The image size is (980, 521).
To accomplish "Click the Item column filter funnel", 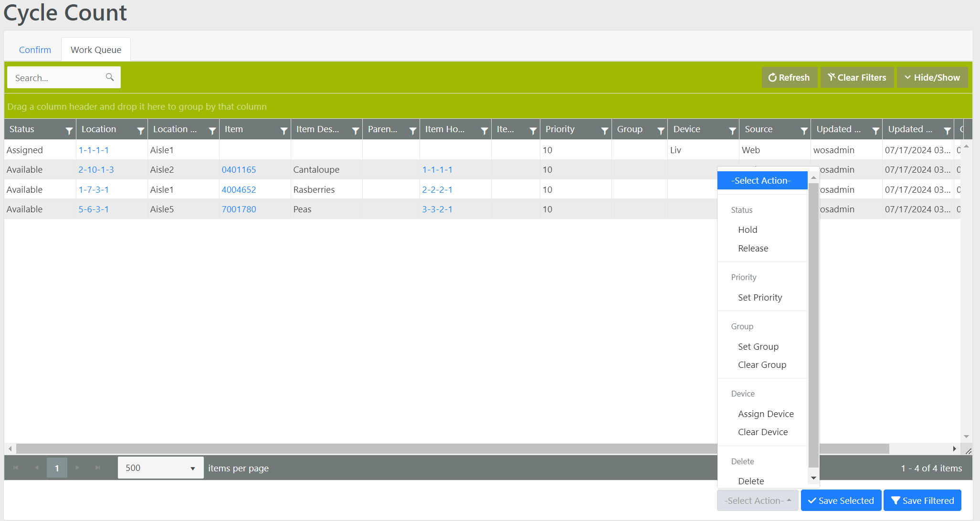I will (x=284, y=130).
